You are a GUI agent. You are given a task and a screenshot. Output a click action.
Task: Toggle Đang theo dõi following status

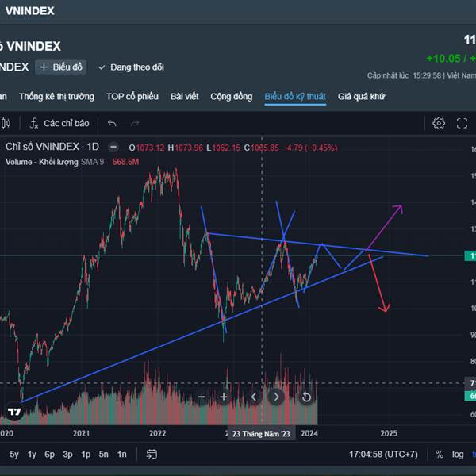(x=131, y=67)
